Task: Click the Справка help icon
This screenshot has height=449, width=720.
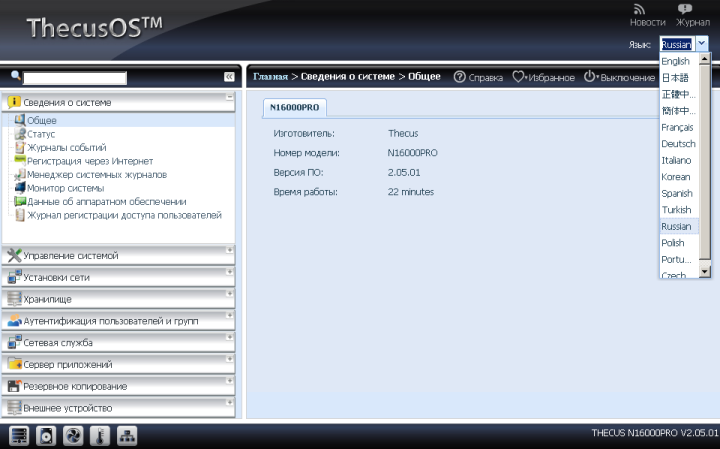Action: click(459, 77)
